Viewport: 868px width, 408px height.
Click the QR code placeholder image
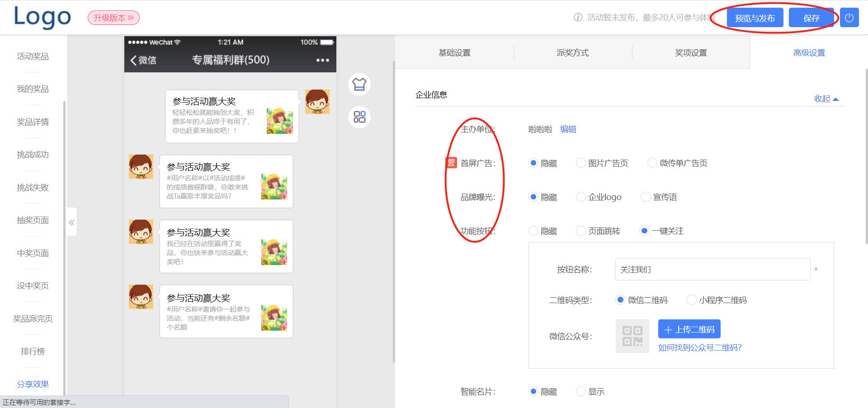click(632, 336)
